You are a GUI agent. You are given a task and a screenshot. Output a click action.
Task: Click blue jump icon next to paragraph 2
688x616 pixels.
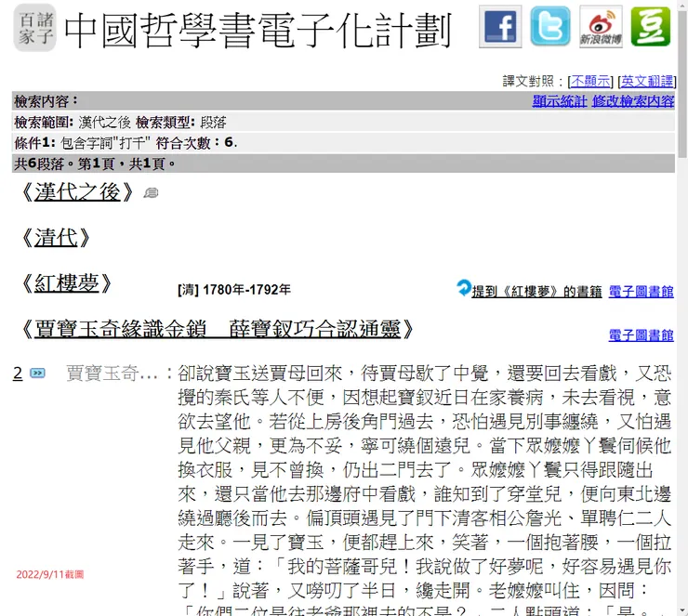37,374
